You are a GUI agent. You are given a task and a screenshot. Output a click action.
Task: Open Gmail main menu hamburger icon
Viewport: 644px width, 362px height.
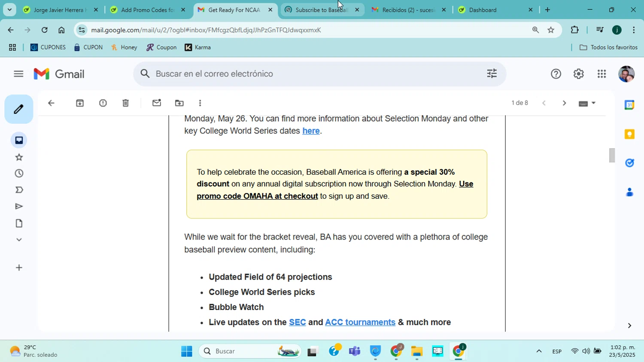pos(18,74)
